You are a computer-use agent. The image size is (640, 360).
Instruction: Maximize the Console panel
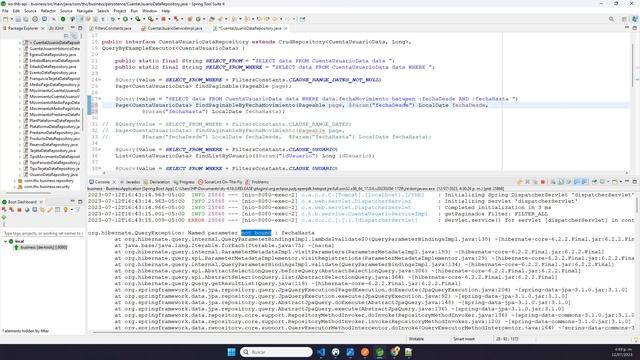click(635, 182)
